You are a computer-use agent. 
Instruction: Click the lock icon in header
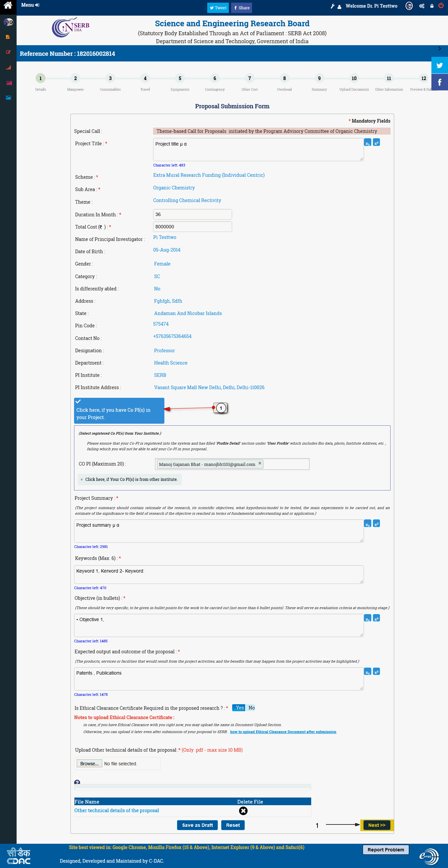pyautogui.click(x=432, y=6)
